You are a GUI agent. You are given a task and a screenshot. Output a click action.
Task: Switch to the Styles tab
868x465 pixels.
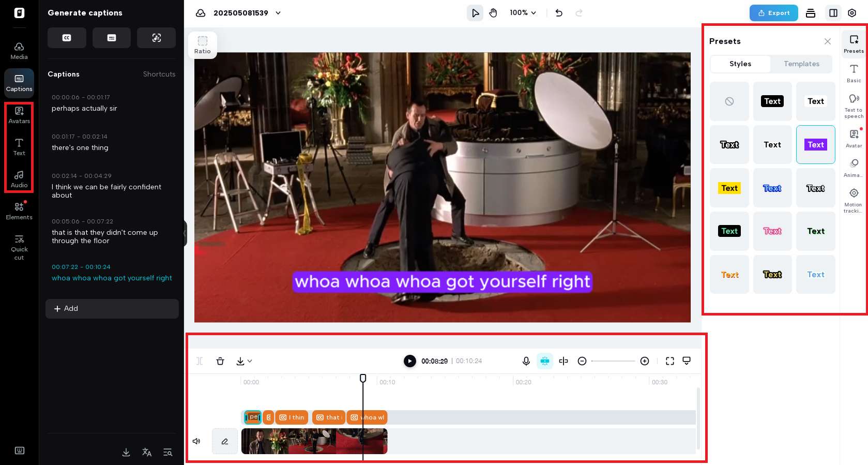coord(740,64)
